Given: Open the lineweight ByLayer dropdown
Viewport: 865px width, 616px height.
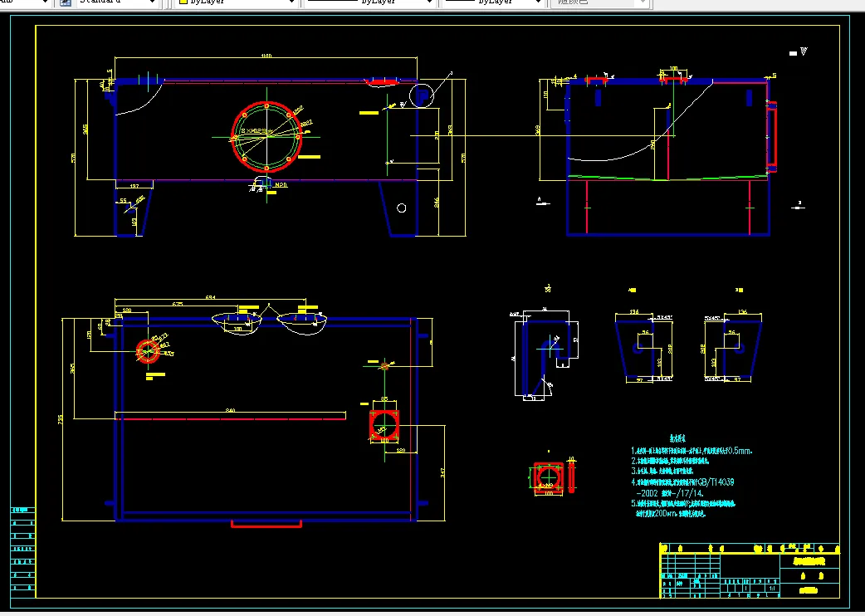Looking at the screenshot, I should pyautogui.click(x=492, y=2).
